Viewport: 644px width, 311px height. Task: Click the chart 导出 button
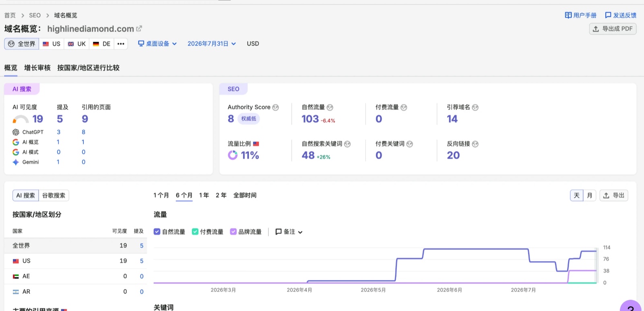(x=614, y=195)
